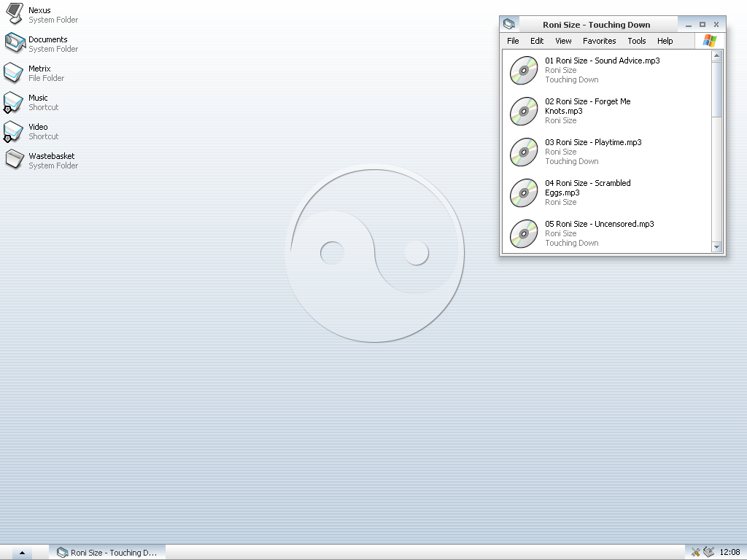The width and height of the screenshot is (747, 560).
Task: Click 'Touching Down' under Playtime track
Action: (572, 161)
